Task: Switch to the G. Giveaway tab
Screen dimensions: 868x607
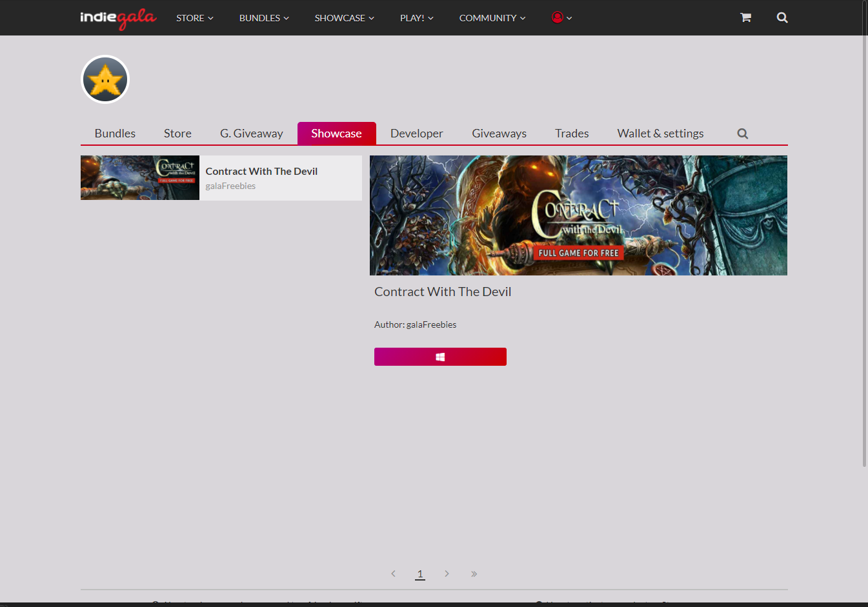Action: point(252,134)
